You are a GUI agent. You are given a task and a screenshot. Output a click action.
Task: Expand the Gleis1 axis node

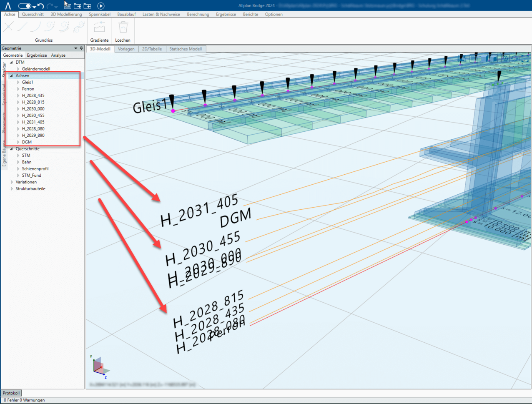[x=18, y=83]
